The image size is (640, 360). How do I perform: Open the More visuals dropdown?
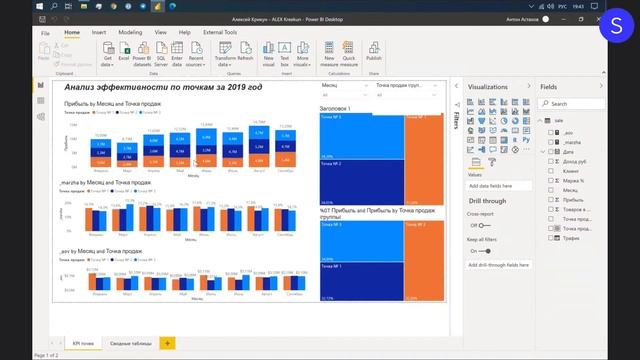[302, 54]
